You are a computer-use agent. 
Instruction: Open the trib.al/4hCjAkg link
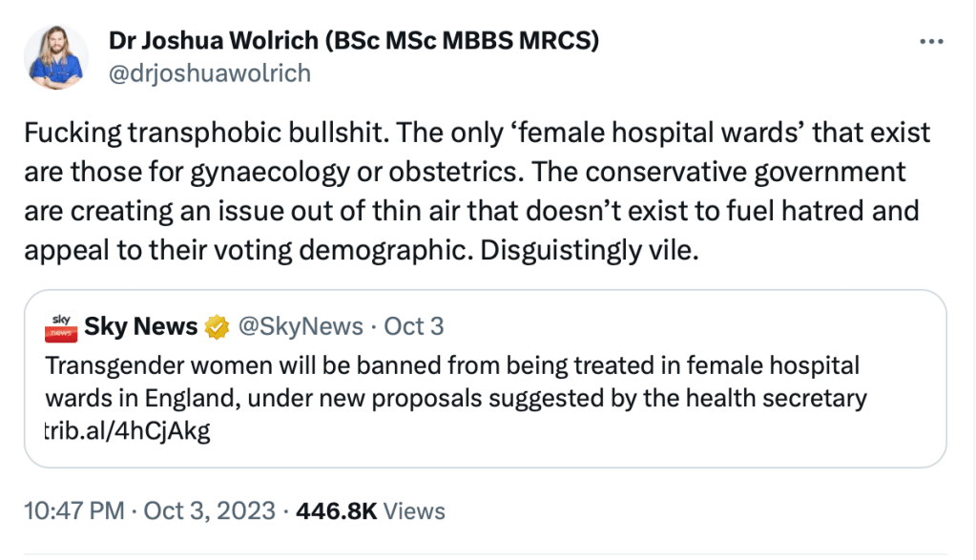click(127, 430)
